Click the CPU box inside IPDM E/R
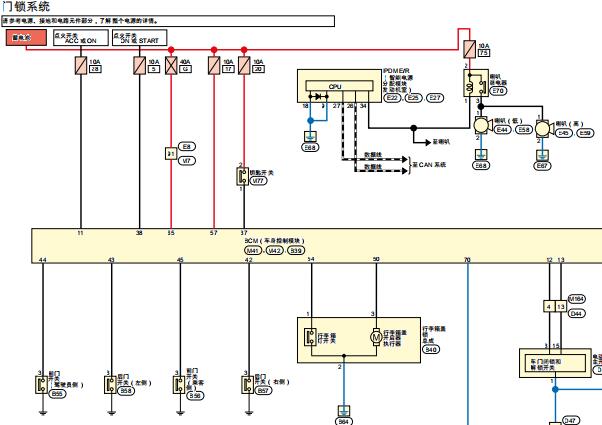This screenshot has height=425, width=602. pyautogui.click(x=339, y=86)
